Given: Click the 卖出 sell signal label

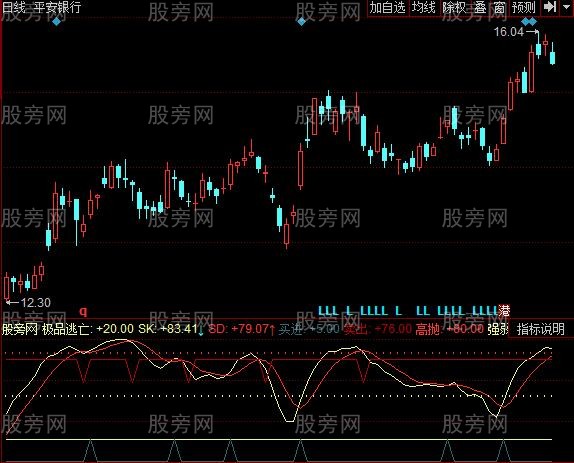Looking at the screenshot, I should pos(356,329).
